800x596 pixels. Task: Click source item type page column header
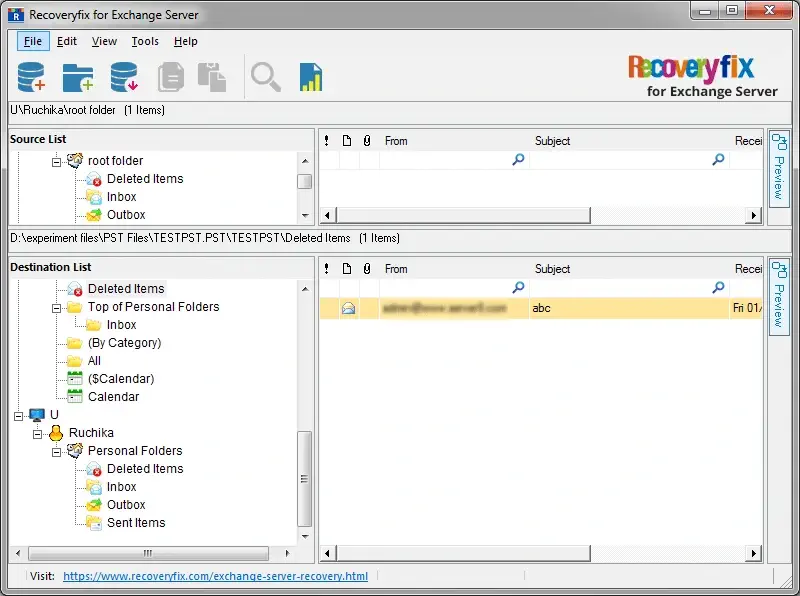(347, 141)
